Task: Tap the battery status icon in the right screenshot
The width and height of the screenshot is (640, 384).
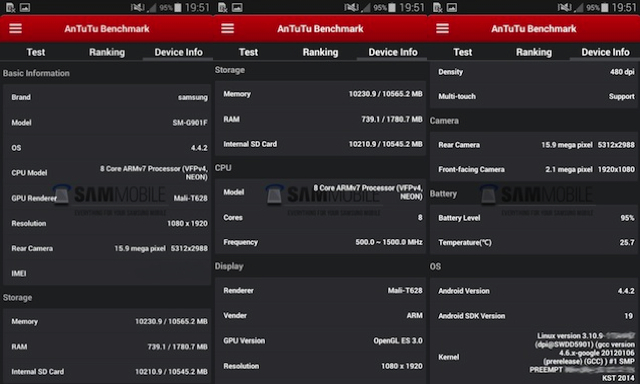Action: pos(605,7)
